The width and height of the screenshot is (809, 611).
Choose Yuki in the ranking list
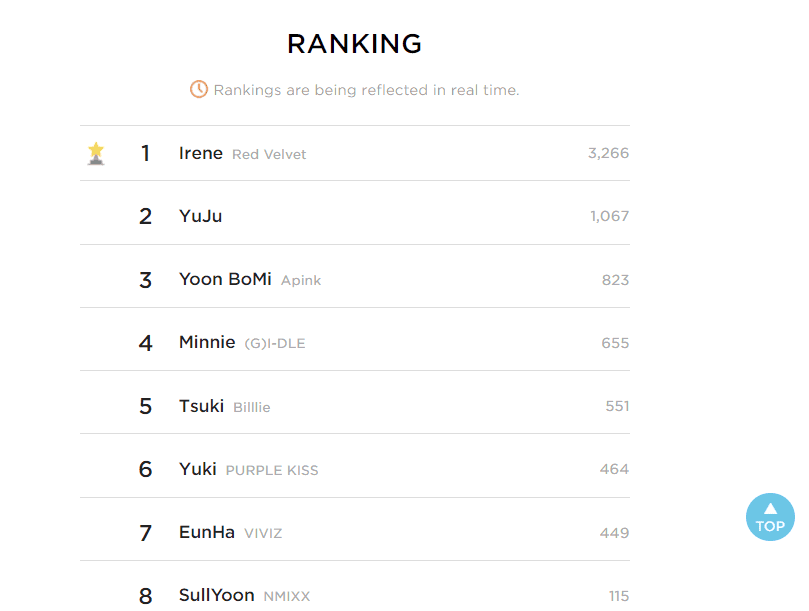[198, 469]
